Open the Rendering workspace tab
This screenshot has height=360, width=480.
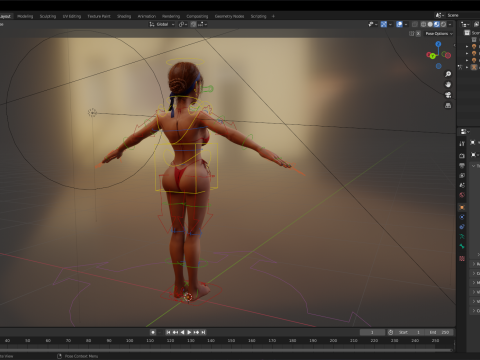click(171, 16)
